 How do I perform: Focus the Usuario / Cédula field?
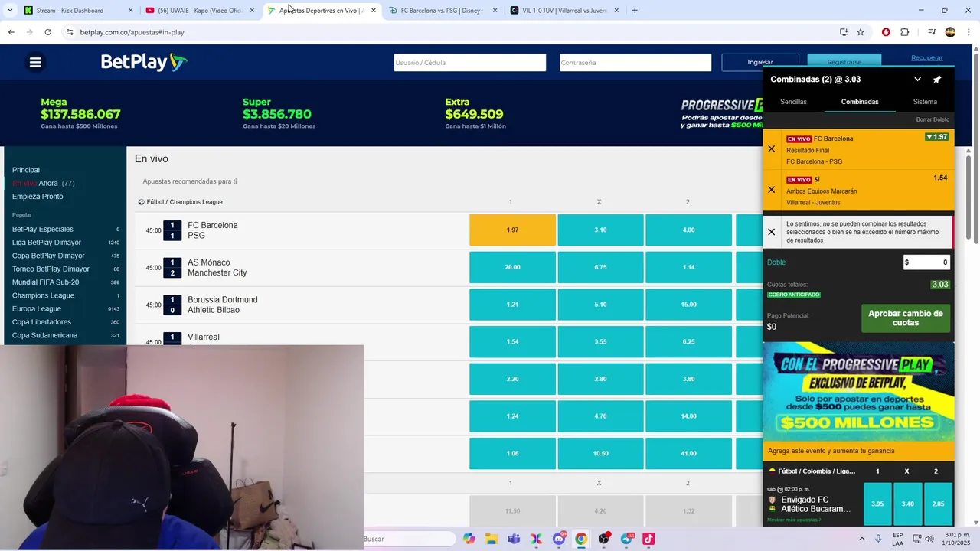tap(470, 63)
